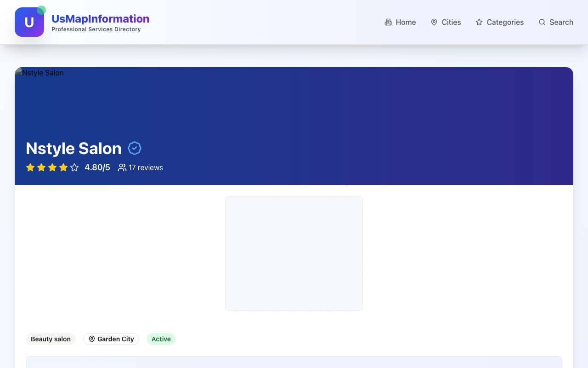Open the Cities menu item

446,22
